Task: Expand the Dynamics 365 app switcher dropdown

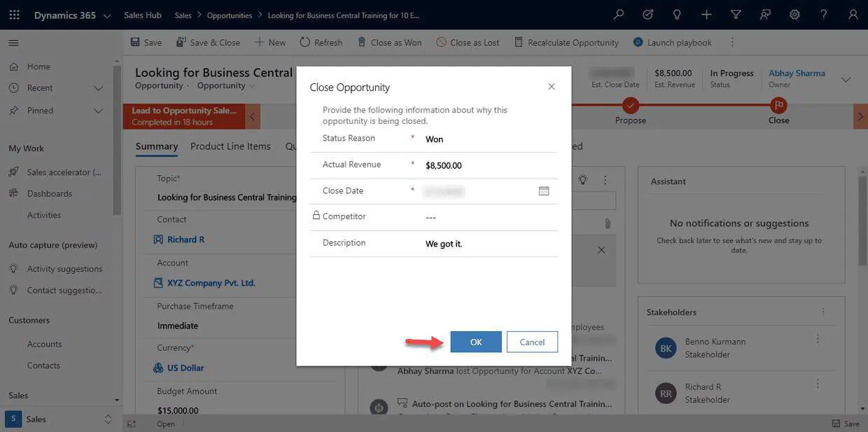Action: [x=106, y=15]
